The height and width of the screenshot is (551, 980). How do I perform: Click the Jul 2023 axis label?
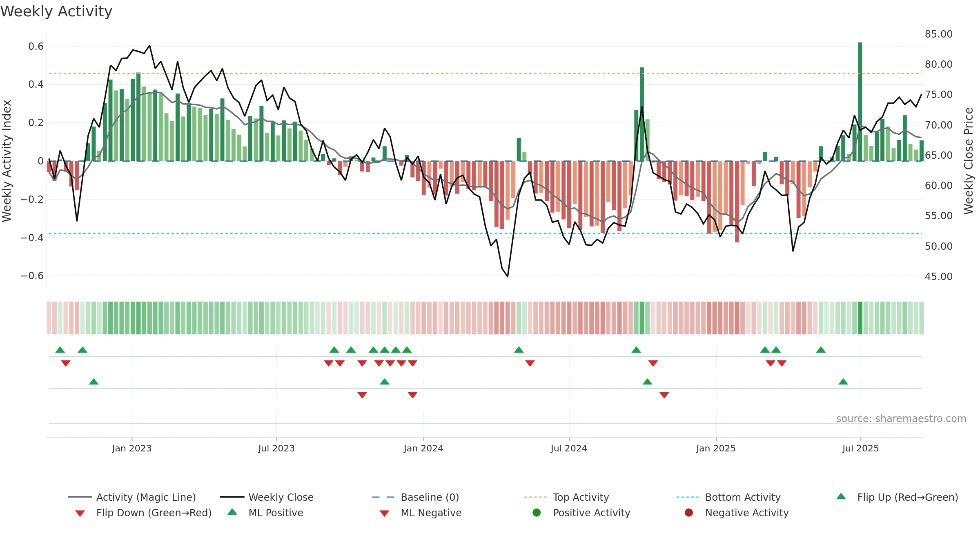click(x=276, y=448)
